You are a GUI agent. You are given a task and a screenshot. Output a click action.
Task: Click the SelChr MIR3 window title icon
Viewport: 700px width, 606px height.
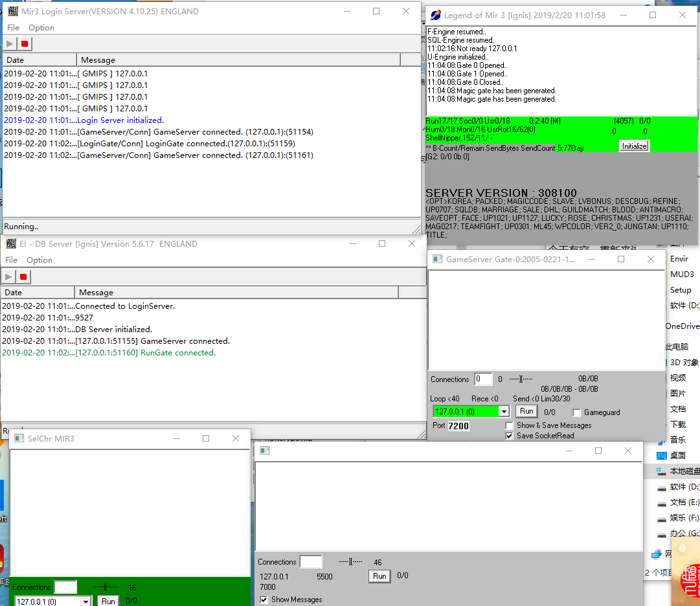tap(19, 439)
